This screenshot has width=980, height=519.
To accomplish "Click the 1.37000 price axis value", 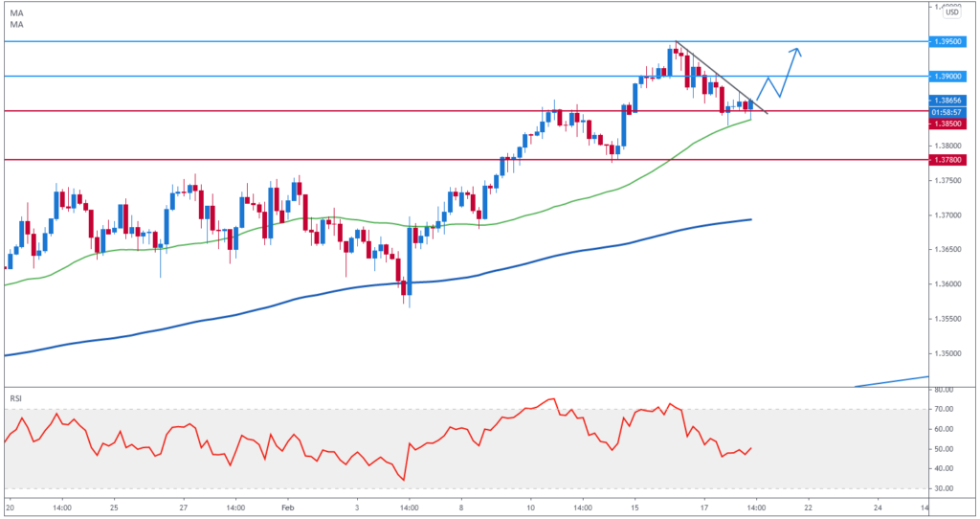I will click(x=947, y=215).
